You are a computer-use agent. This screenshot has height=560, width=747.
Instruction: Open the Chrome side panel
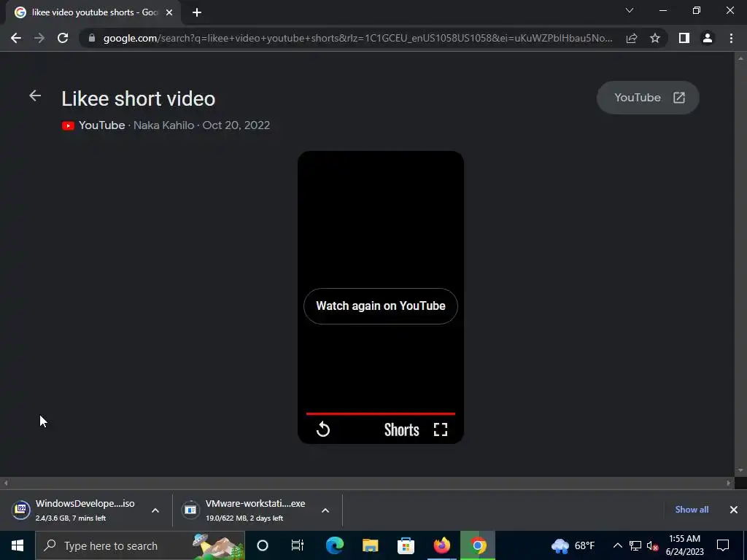point(684,38)
